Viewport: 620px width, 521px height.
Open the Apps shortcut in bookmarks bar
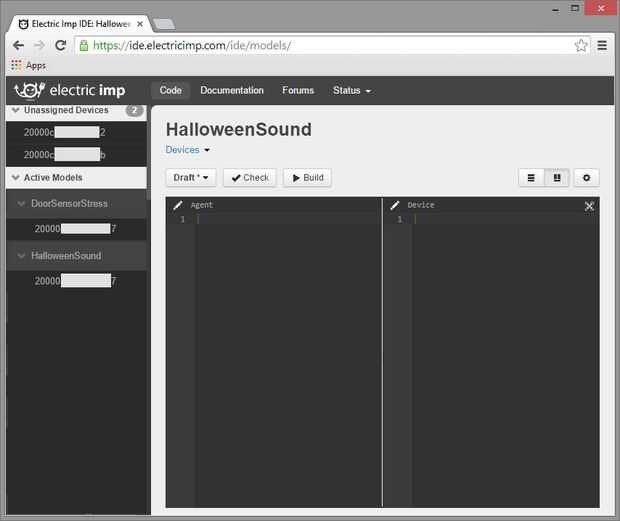tap(28, 65)
